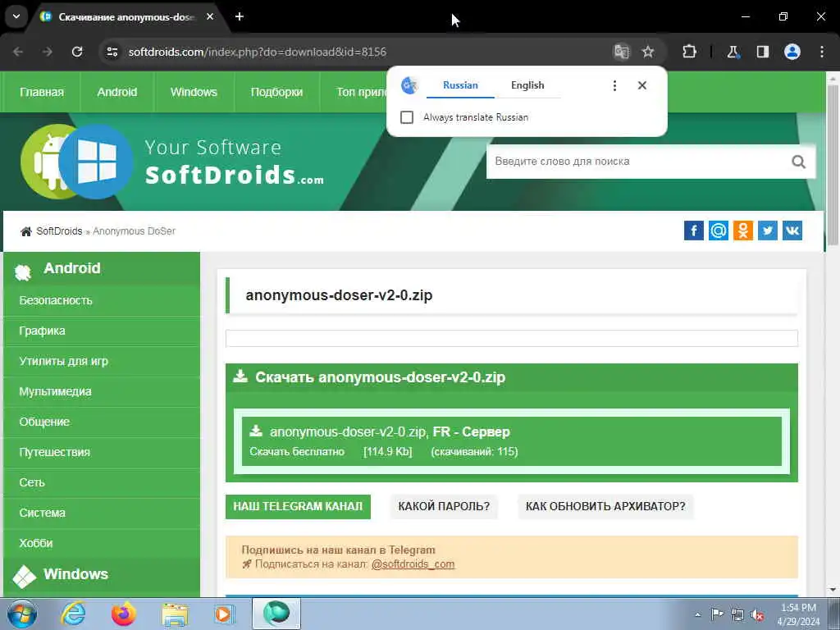Click SoftDroids breadcrumb link
Viewport: 840px width, 630px height.
(x=59, y=231)
